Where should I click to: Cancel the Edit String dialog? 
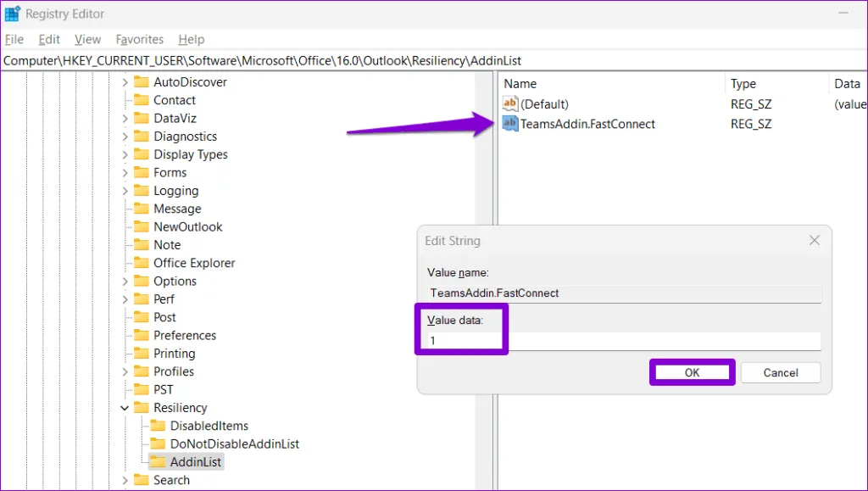[780, 372]
